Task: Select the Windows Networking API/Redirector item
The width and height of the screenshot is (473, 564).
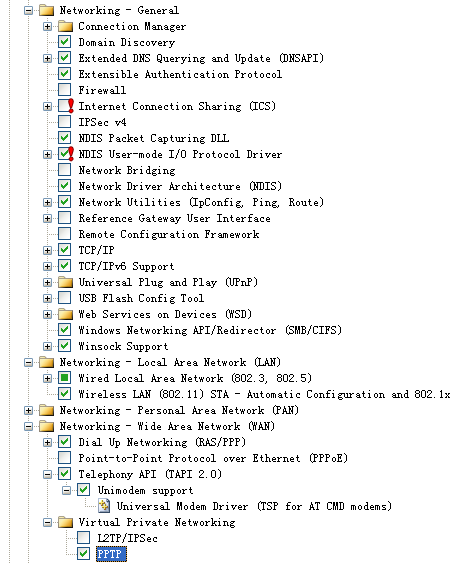Action: 210,330
